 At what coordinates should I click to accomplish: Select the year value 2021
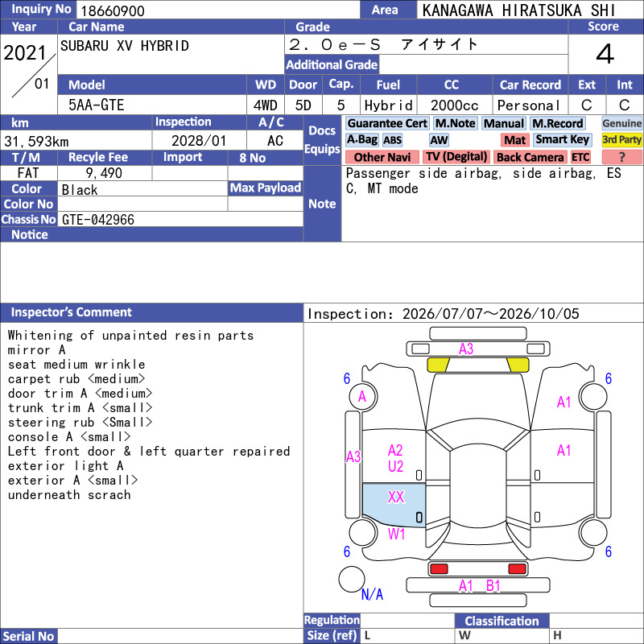tap(25, 53)
